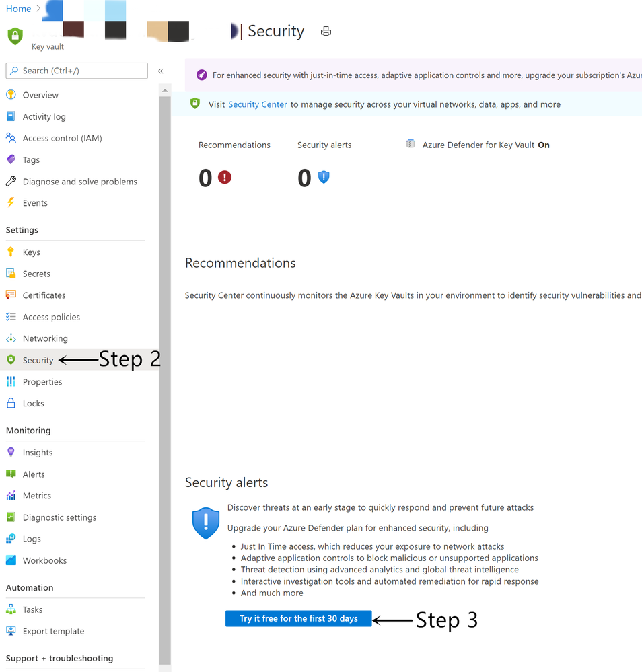Click the Support + troubleshooting heading

click(60, 659)
